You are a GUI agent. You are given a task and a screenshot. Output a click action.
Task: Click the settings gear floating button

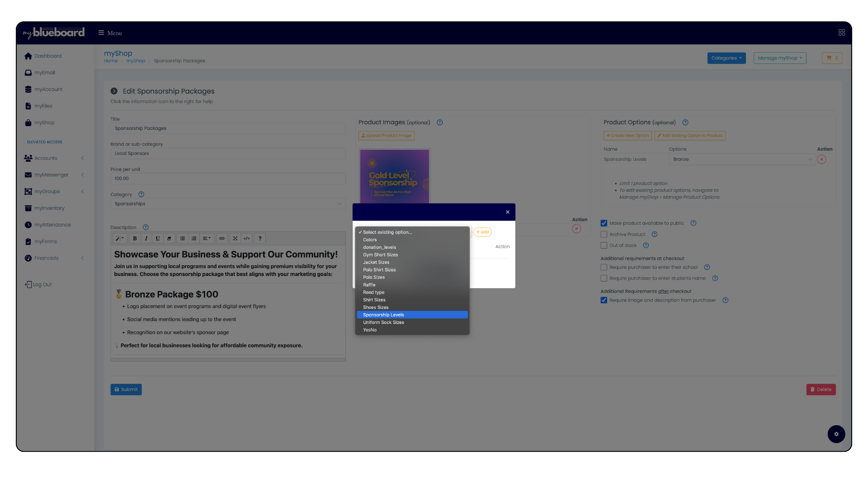(x=836, y=434)
